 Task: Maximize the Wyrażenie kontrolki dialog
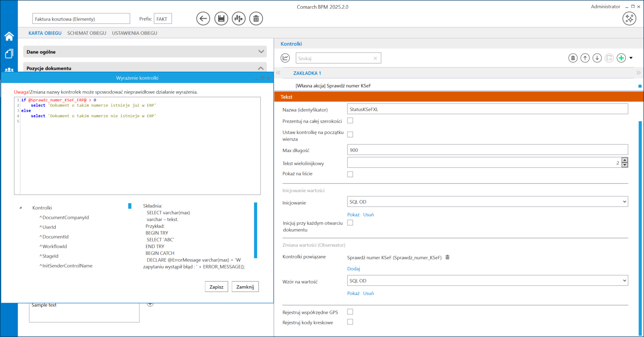pyautogui.click(x=262, y=78)
